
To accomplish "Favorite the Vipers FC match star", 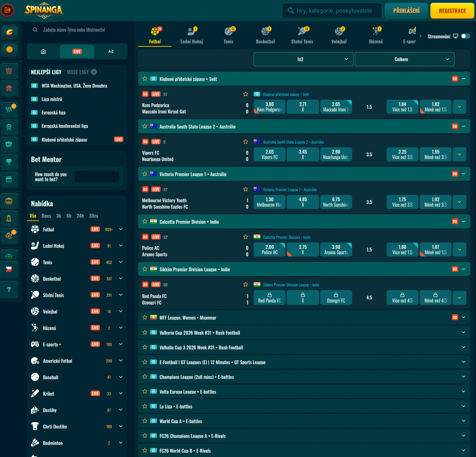I will point(245,142).
